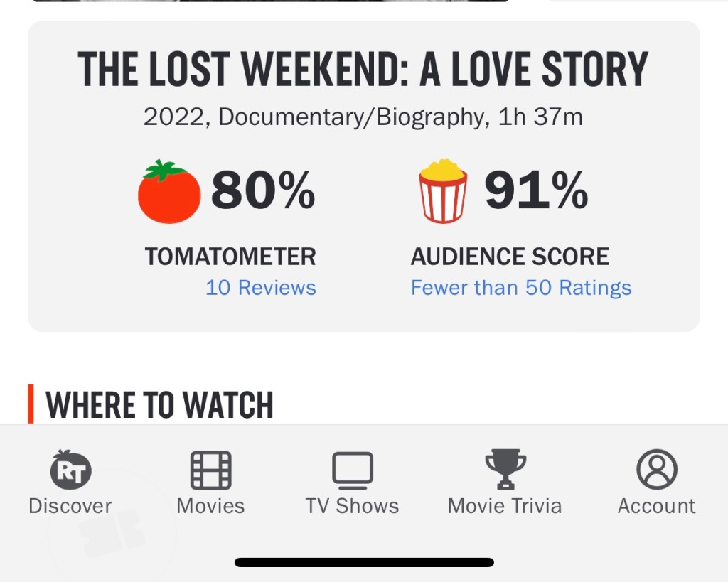The image size is (728, 582).
Task: Go to the TV Shows tab label
Action: tap(353, 506)
